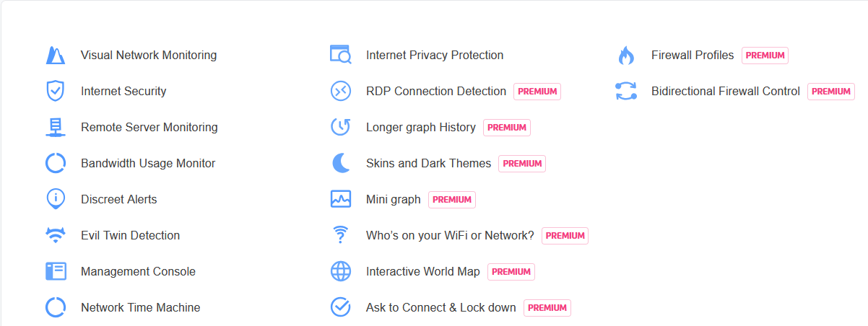Screen dimensions: 868x326
Task: Click the Bidirectional Firewall Control arrows icon
Action: pos(625,92)
